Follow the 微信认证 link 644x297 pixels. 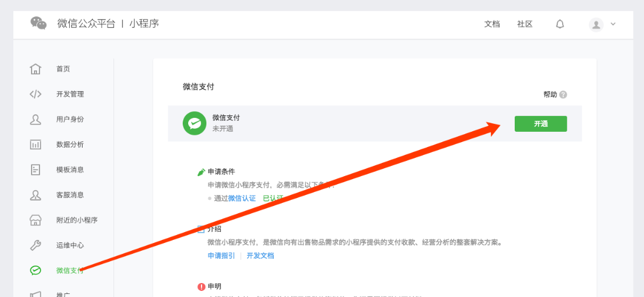pyautogui.click(x=242, y=198)
